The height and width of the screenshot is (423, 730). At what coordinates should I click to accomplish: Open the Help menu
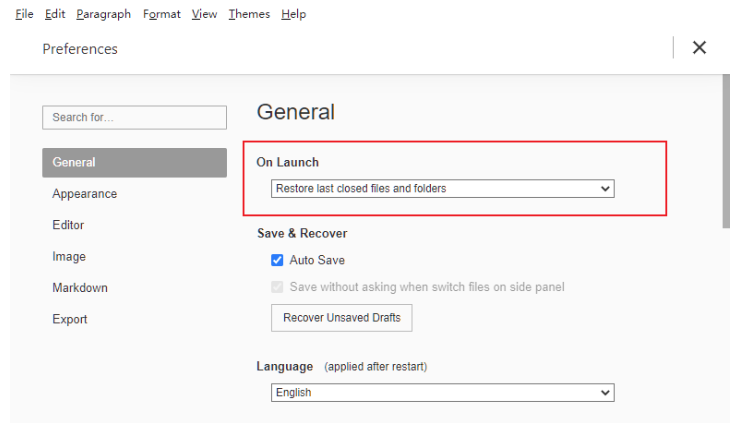(x=293, y=14)
